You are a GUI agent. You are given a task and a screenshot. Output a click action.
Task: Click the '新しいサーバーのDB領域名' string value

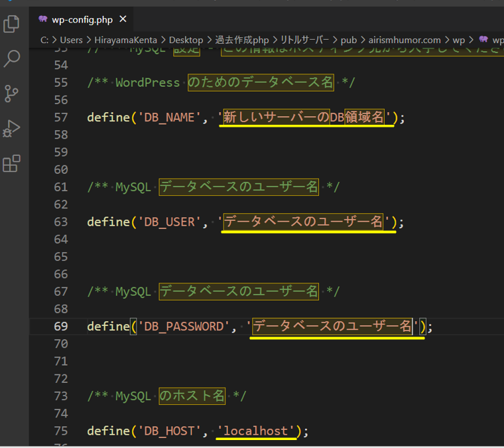tap(304, 117)
